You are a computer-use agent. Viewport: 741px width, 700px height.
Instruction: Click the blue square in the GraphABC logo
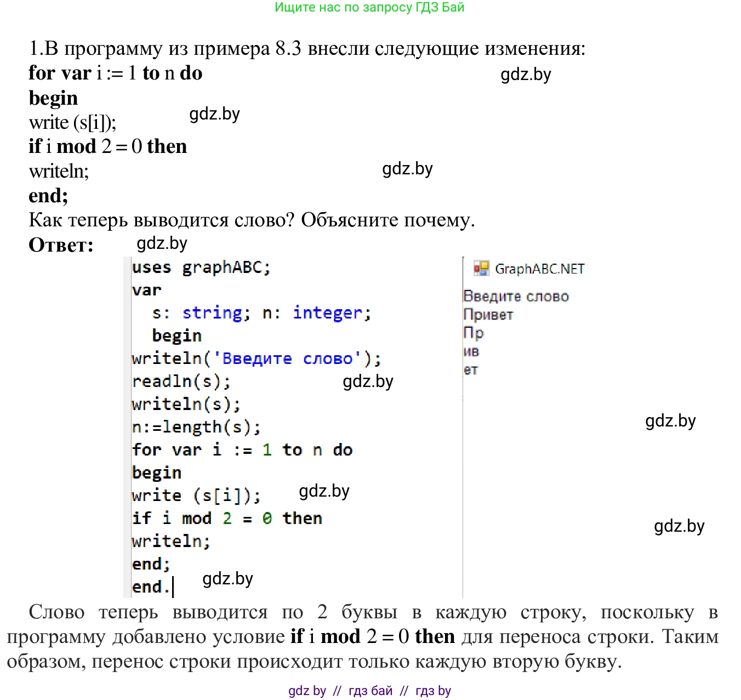coord(483,272)
